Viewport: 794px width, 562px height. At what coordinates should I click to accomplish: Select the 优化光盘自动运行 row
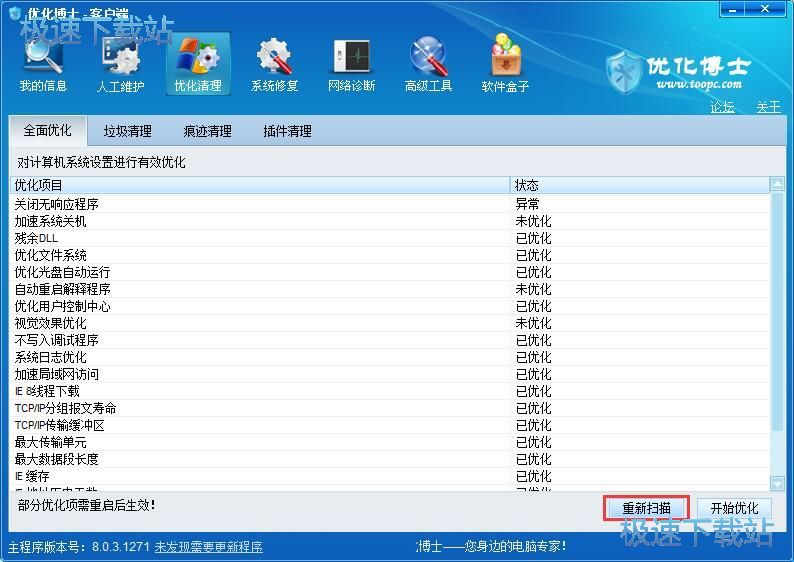[389, 272]
